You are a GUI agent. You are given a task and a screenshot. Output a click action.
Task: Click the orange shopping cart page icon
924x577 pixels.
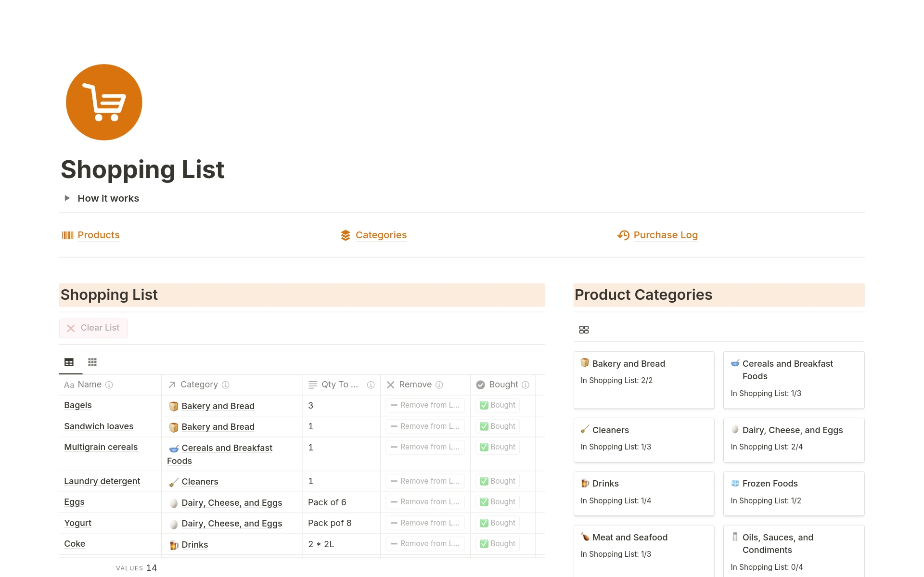tap(104, 102)
